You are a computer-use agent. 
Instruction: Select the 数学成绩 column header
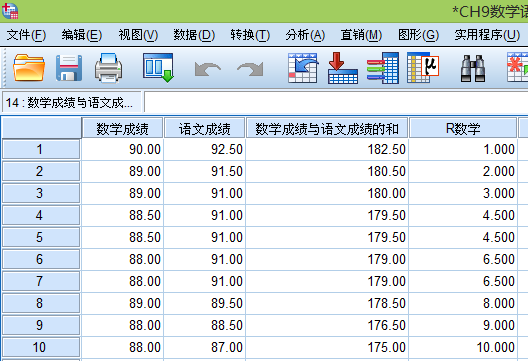tap(123, 128)
